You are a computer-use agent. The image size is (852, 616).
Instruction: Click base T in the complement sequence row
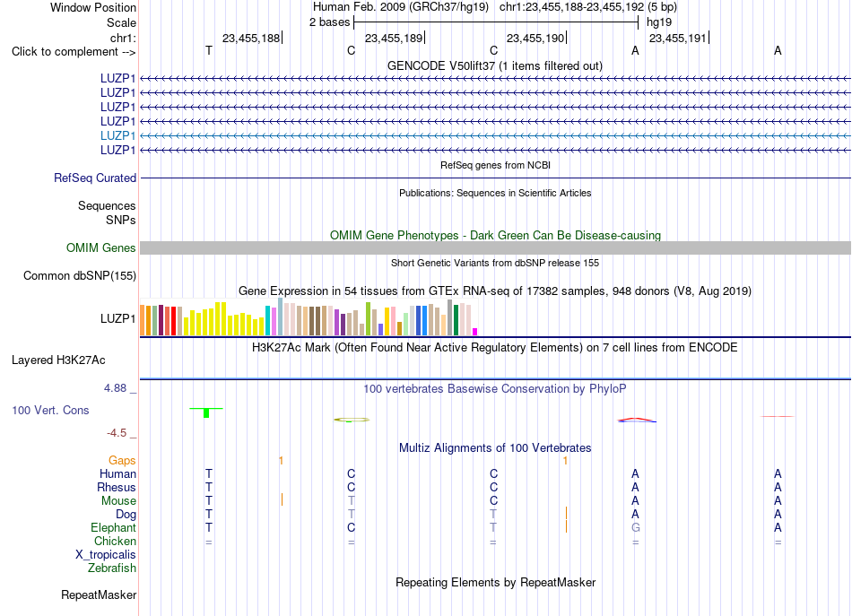209,50
